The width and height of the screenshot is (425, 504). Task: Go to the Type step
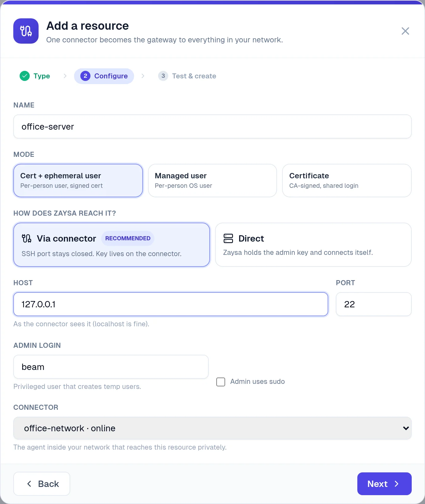tap(35, 76)
